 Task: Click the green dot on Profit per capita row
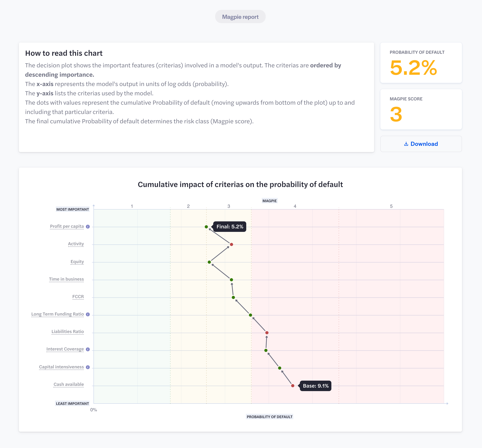206,227
